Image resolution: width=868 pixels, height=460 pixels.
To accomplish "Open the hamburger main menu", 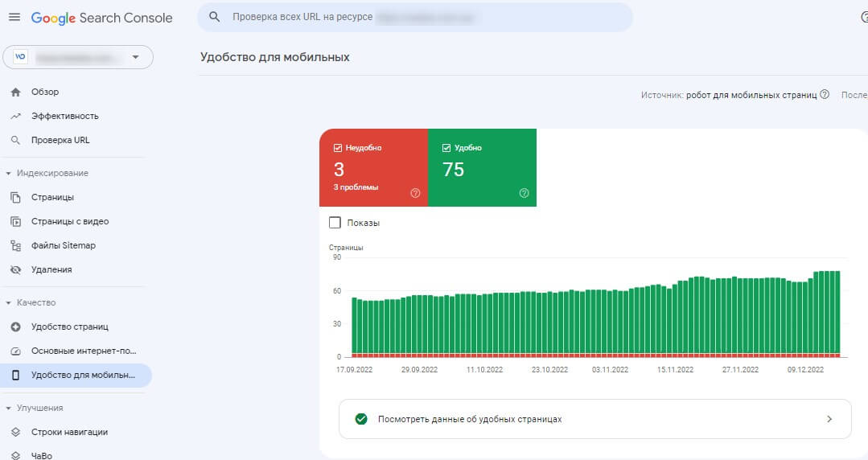I will pyautogui.click(x=14, y=17).
